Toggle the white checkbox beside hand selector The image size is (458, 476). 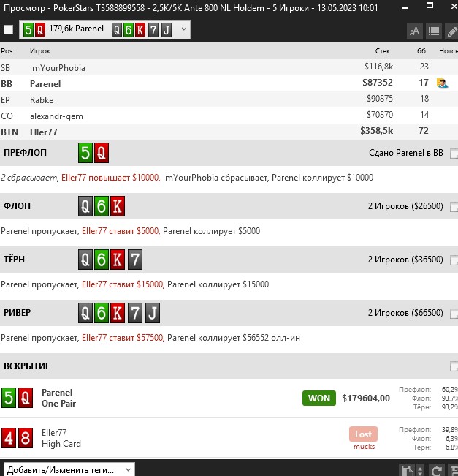coord(9,30)
